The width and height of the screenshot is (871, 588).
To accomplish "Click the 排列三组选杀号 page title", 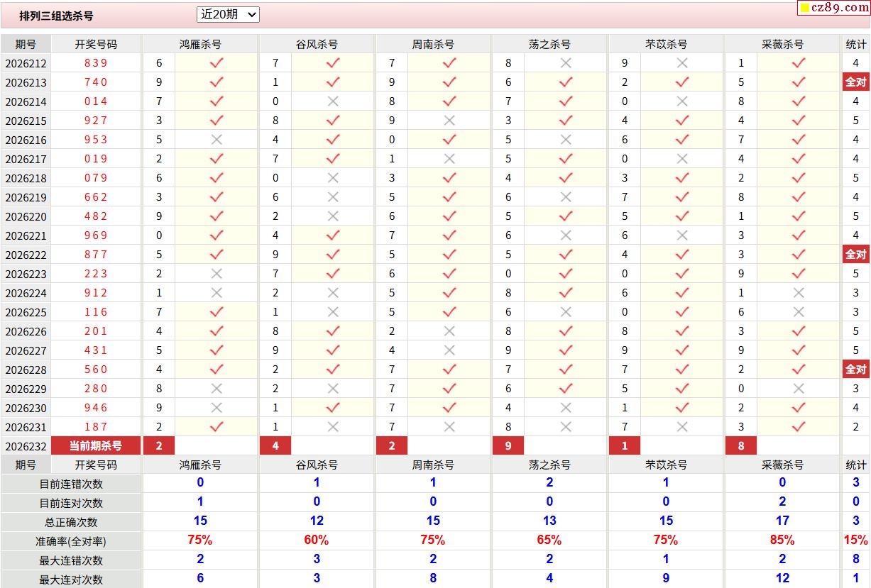I will tap(56, 15).
